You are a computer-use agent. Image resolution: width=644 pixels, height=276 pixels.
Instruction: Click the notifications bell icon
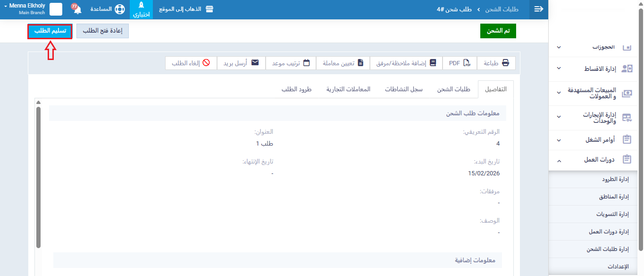coord(77,9)
